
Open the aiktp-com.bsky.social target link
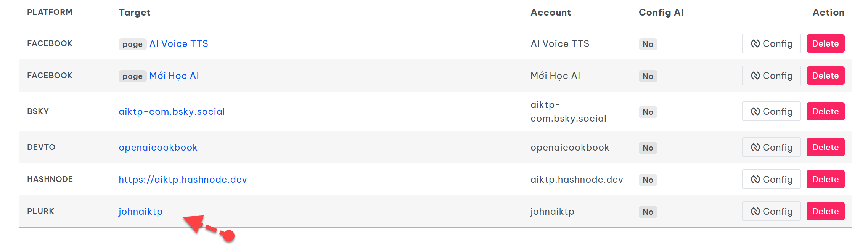(172, 112)
